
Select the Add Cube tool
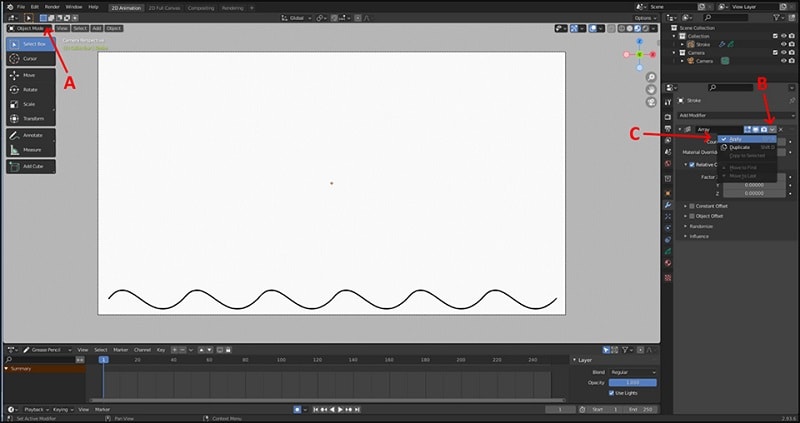(31, 166)
